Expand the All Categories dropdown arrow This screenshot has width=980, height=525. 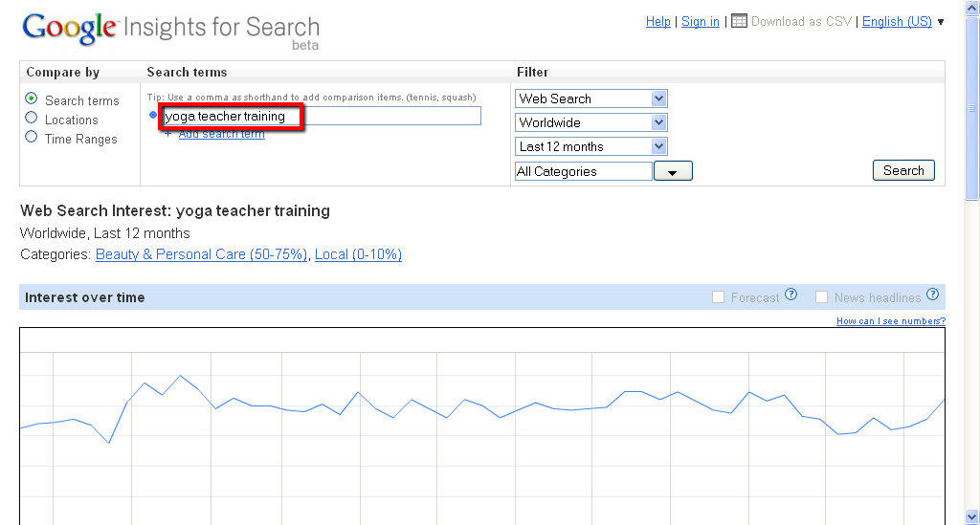click(673, 172)
